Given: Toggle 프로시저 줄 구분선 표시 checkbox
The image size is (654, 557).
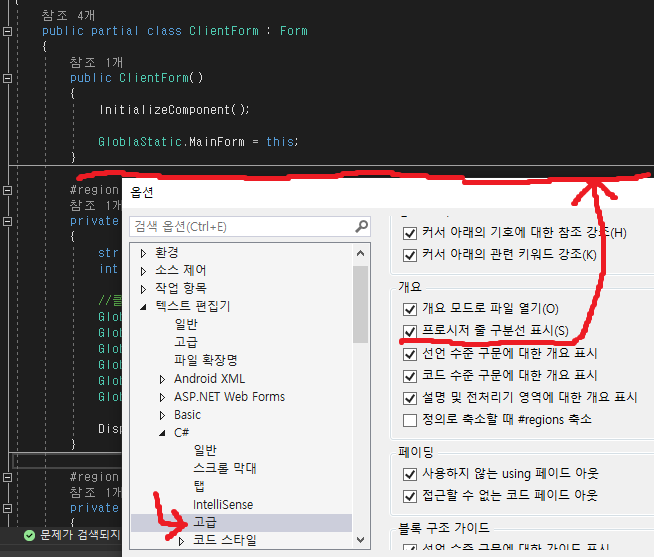Looking at the screenshot, I should coord(410,331).
